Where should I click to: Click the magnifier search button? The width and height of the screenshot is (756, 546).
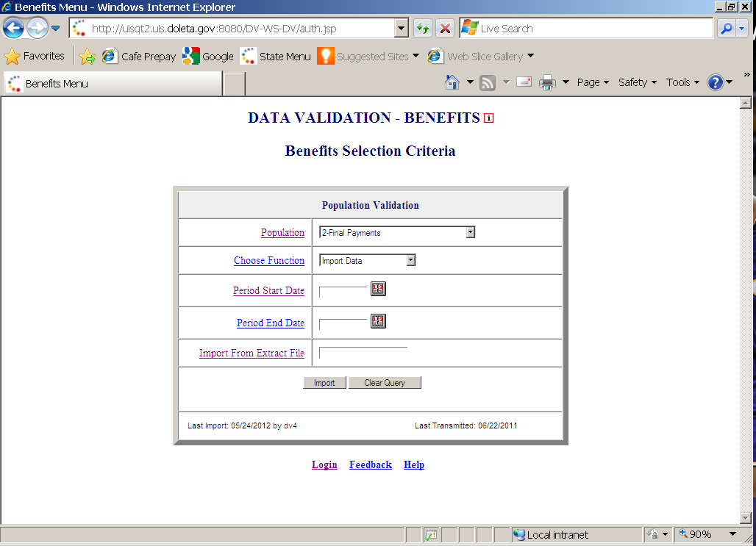726,29
